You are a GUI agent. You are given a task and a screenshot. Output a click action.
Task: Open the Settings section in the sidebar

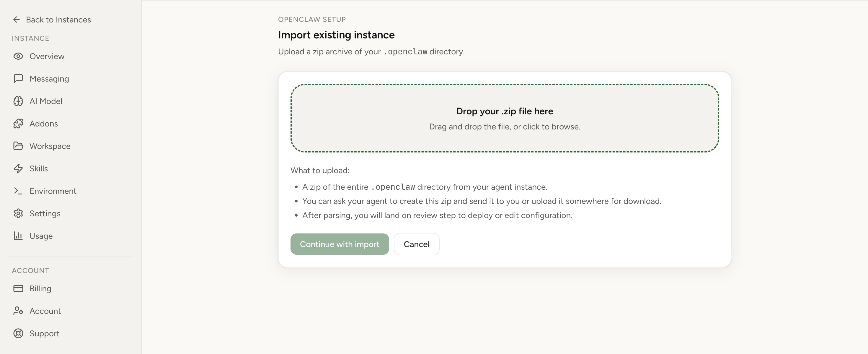[x=45, y=213]
